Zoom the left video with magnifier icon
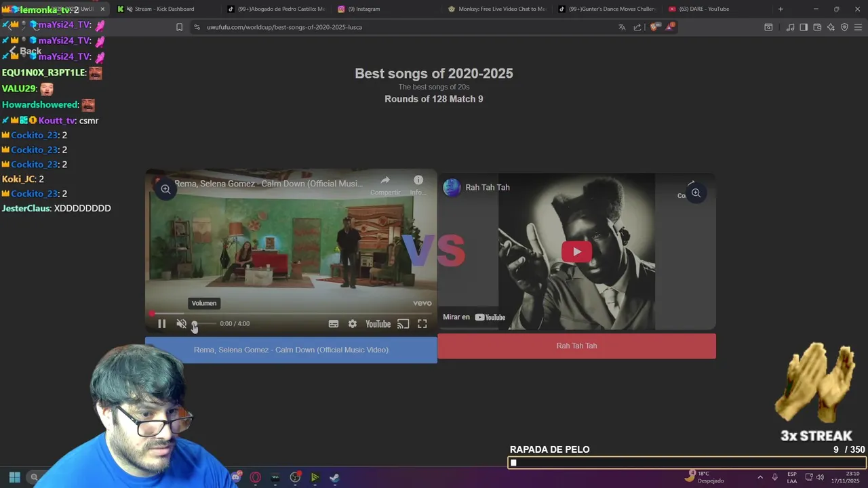The width and height of the screenshot is (868, 488). pos(165,189)
